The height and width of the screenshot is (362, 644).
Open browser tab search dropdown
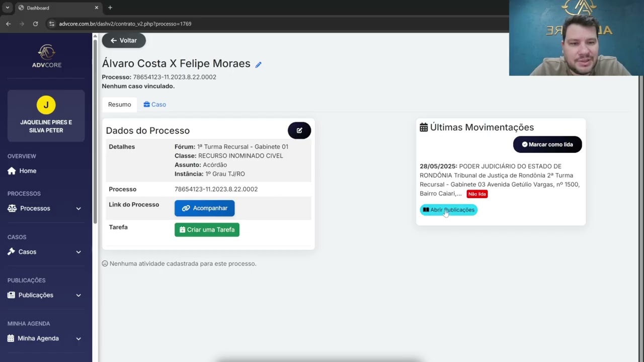(7, 8)
